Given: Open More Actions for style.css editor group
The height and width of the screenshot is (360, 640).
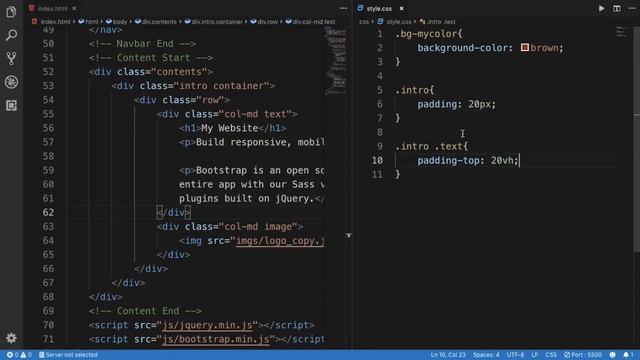Looking at the screenshot, I should click(631, 8).
